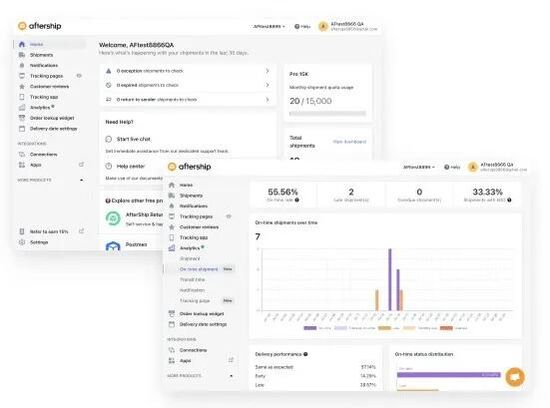This screenshot has height=408, width=550.
Task: Click the Postmen logo icon
Action: [x=113, y=246]
